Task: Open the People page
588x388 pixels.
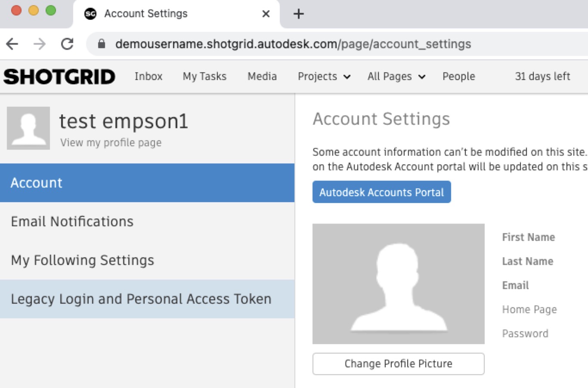Action: coord(458,77)
